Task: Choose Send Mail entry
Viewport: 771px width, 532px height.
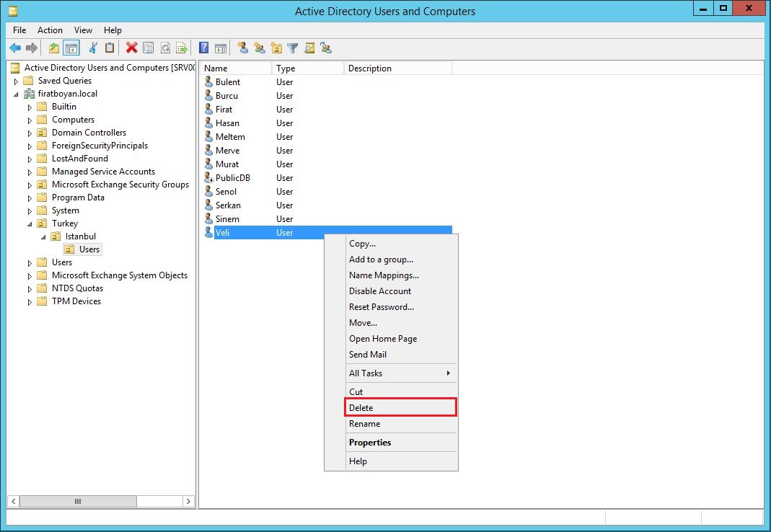Action: [x=401, y=355]
